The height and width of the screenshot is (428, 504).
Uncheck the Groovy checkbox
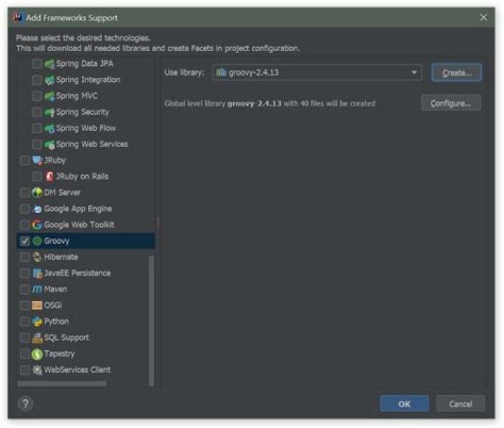pyautogui.click(x=24, y=241)
